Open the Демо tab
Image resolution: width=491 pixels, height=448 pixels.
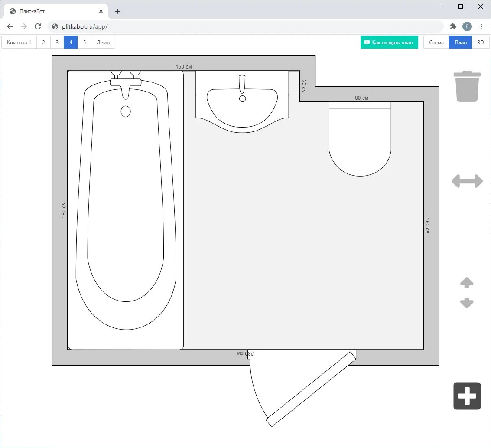click(103, 43)
